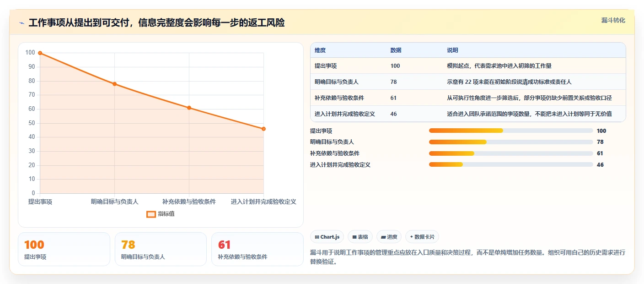Click 进入计划并完成验收定义 label left of progress bar
This screenshot has height=284, width=644.
point(340,165)
